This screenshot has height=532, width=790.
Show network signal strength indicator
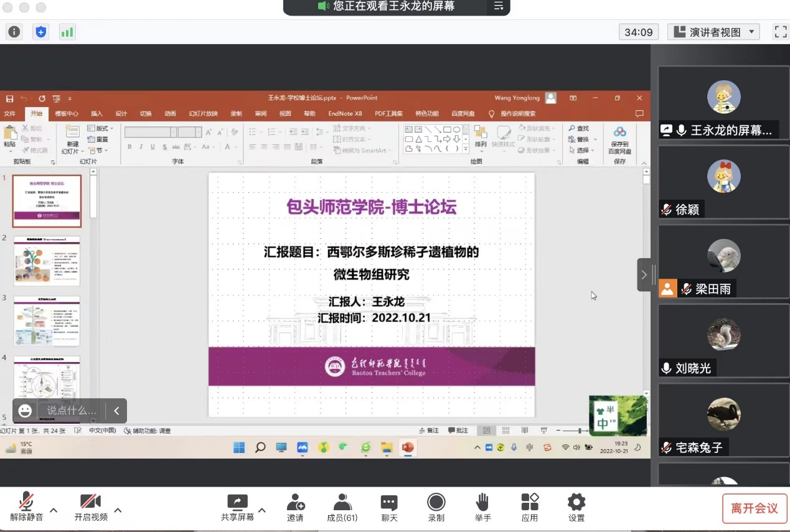pyautogui.click(x=67, y=32)
